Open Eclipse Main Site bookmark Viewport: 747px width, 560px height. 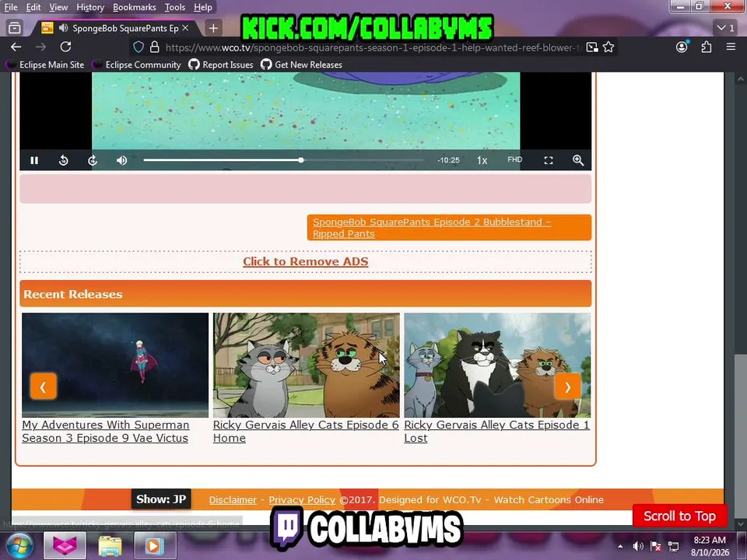tap(45, 65)
